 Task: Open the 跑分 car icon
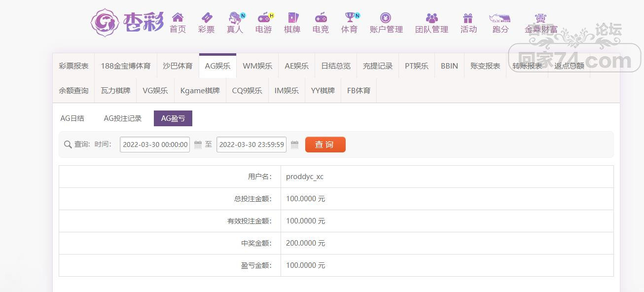(x=500, y=18)
